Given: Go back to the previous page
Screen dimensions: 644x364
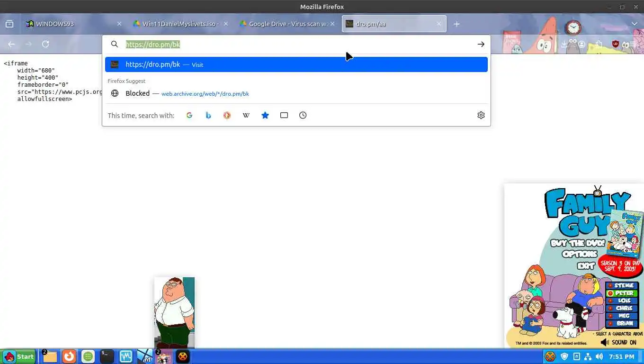Looking at the screenshot, I should 11,44.
